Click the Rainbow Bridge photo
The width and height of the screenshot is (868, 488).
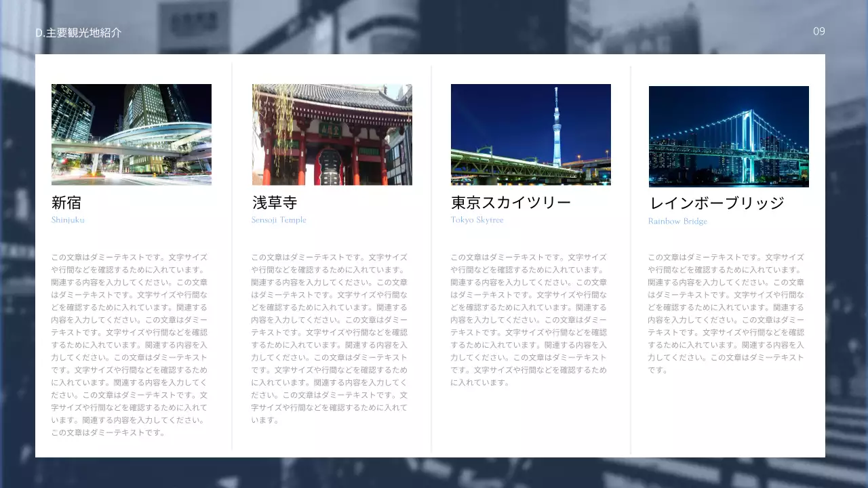(729, 136)
